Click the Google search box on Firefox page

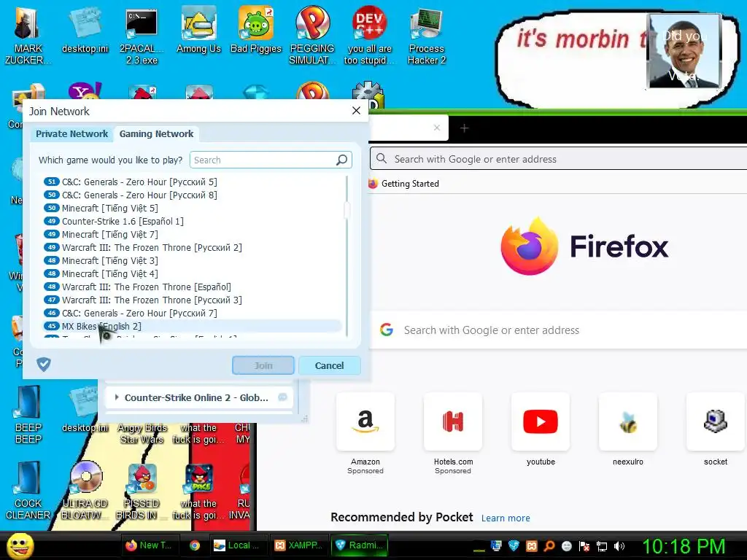coord(558,330)
